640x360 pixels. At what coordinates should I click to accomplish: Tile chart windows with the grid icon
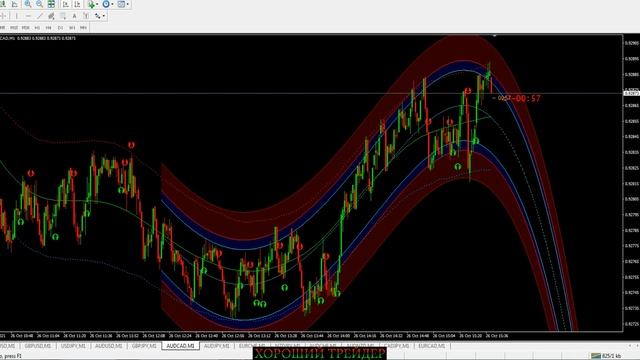[x=51, y=4]
